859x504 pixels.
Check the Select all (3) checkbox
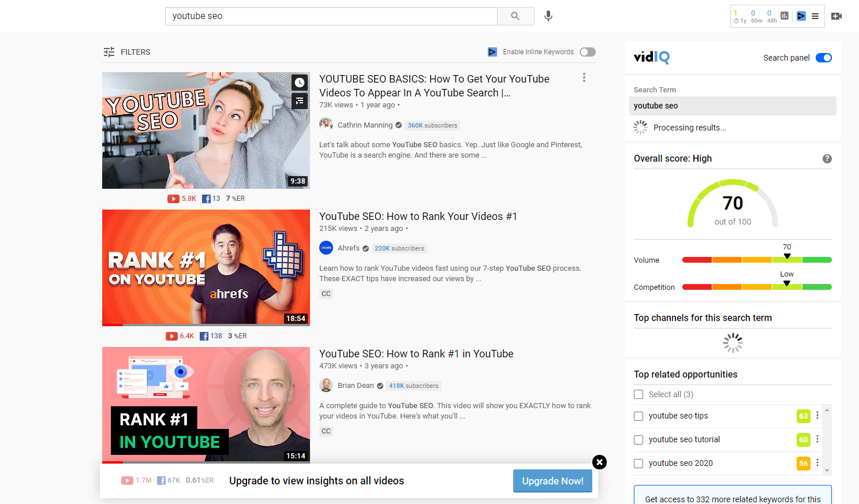638,394
